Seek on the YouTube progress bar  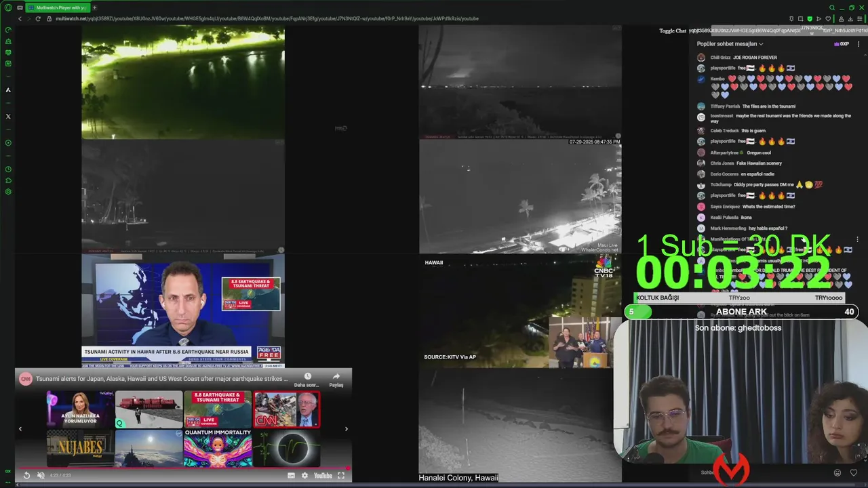click(183, 468)
